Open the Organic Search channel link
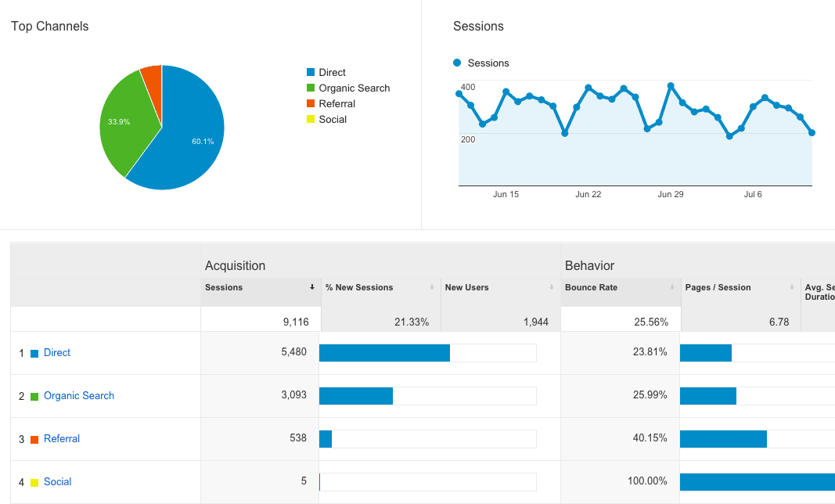The image size is (835, 504). 78,396
